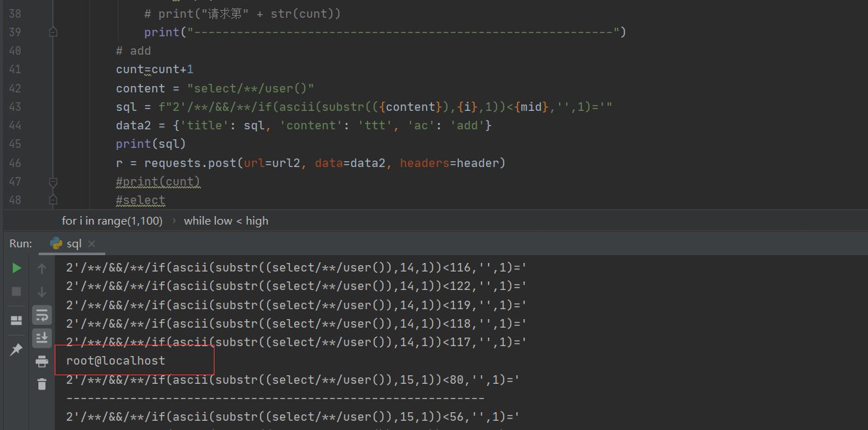Clear all console output with trash icon
Viewport: 868px width, 430px height.
tap(42, 384)
